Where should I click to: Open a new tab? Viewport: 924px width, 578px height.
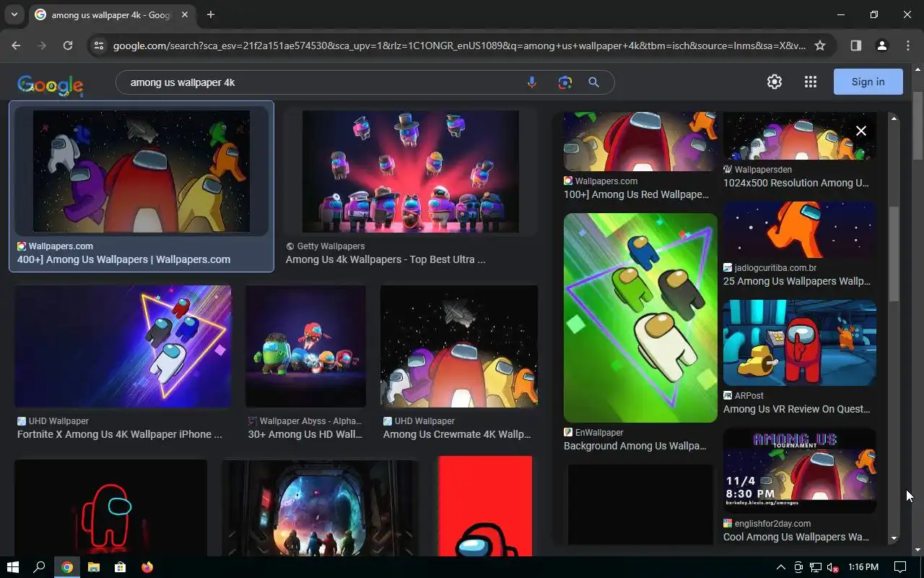pos(211,14)
